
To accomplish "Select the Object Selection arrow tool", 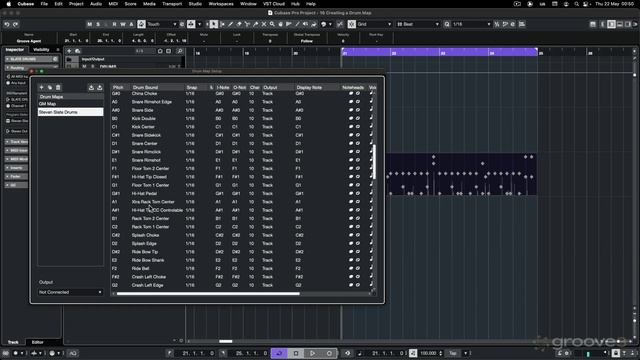I will (x=213, y=24).
